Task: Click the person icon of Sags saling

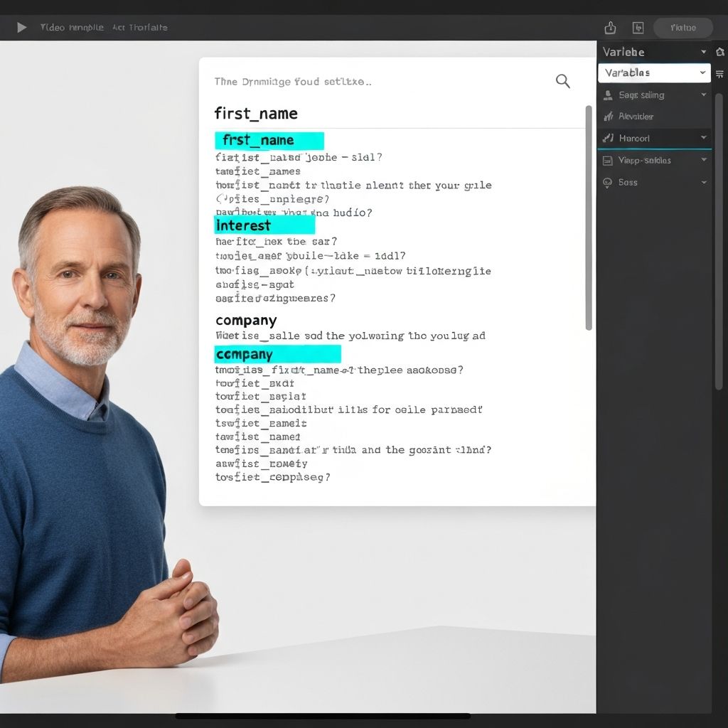Action: (607, 95)
